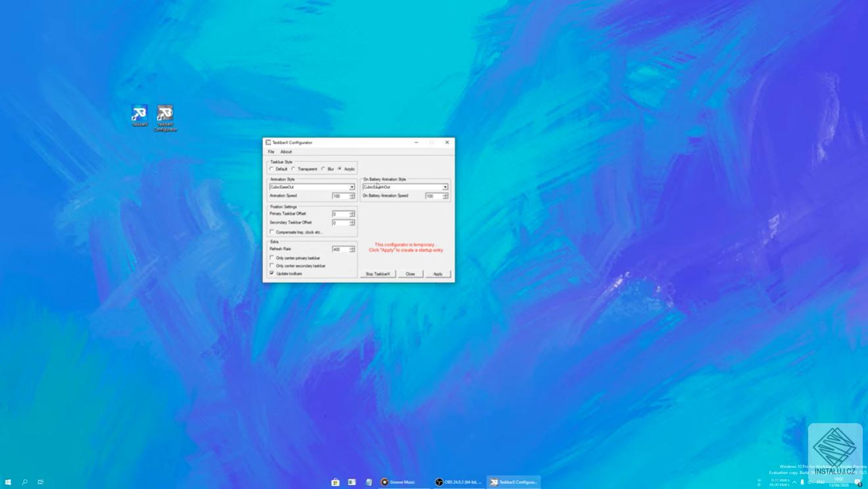Open the On Battery Animation Style dropdown
Screen dimensions: 868x489
[445, 186]
